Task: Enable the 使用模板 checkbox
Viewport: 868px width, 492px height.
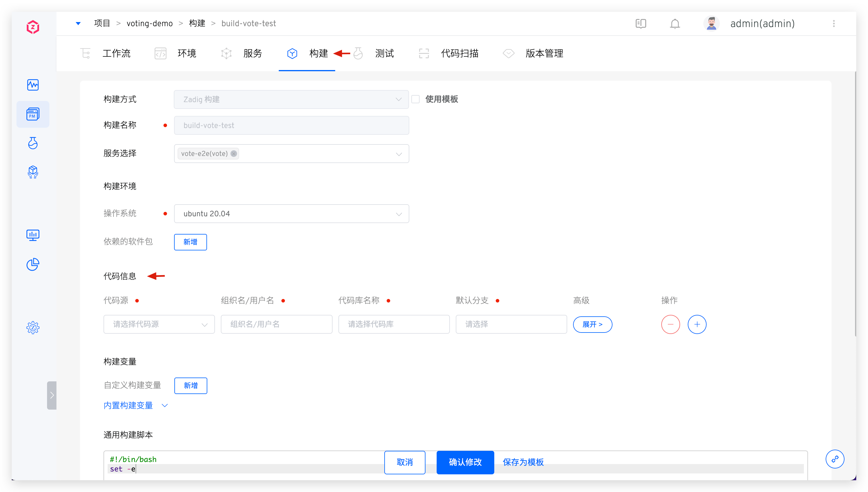Action: click(x=415, y=99)
